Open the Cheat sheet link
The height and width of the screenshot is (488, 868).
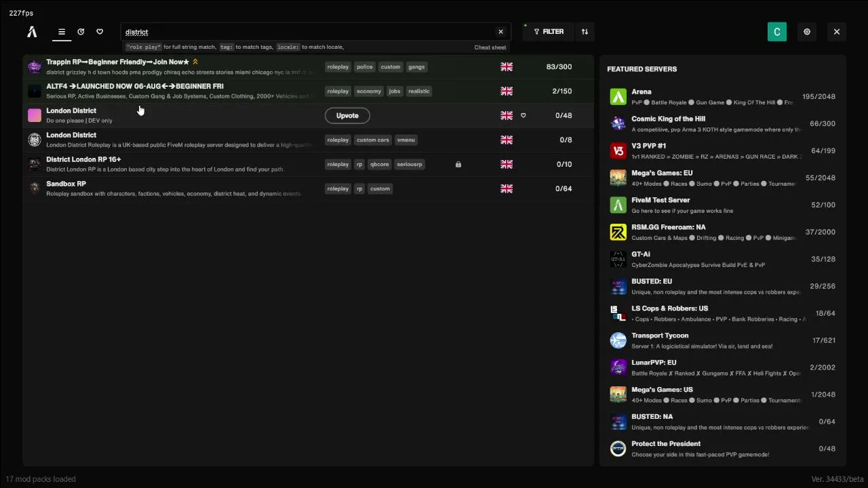pyautogui.click(x=490, y=47)
